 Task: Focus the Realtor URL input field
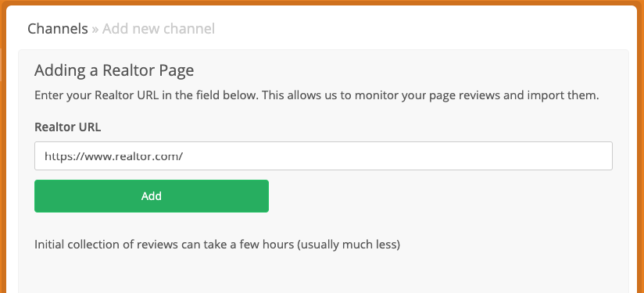pyautogui.click(x=324, y=156)
